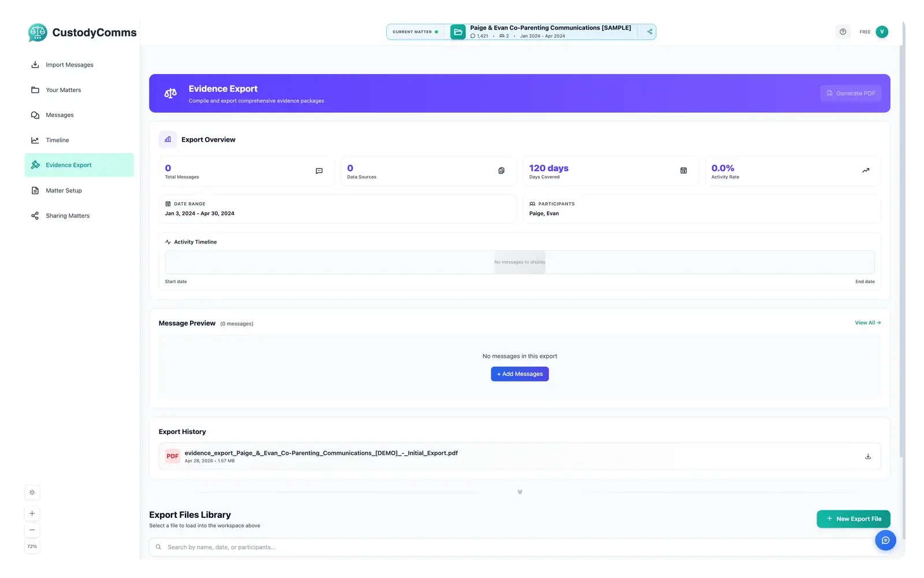Click the Evidence Export scales icon
The height and width of the screenshot is (578, 924).
point(170,94)
